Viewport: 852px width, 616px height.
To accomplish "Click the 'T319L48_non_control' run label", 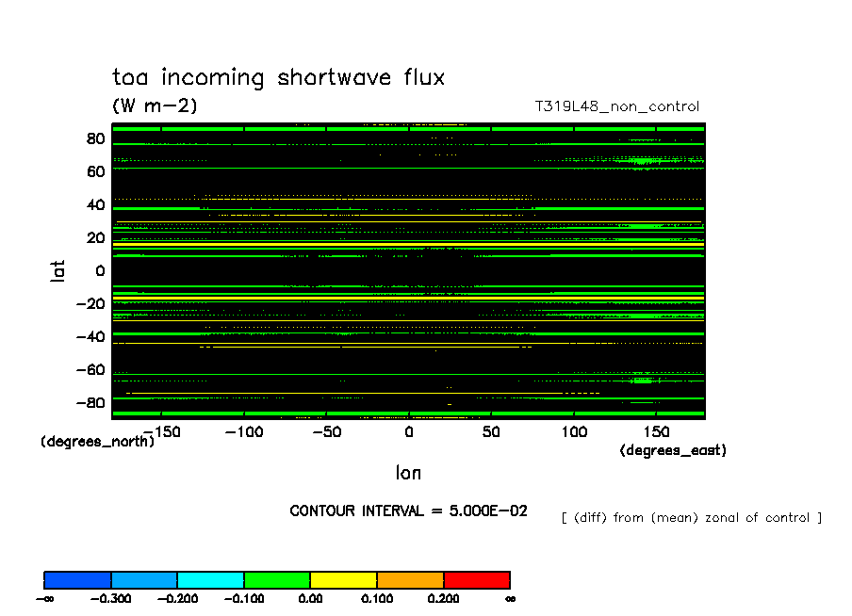I will pyautogui.click(x=616, y=106).
